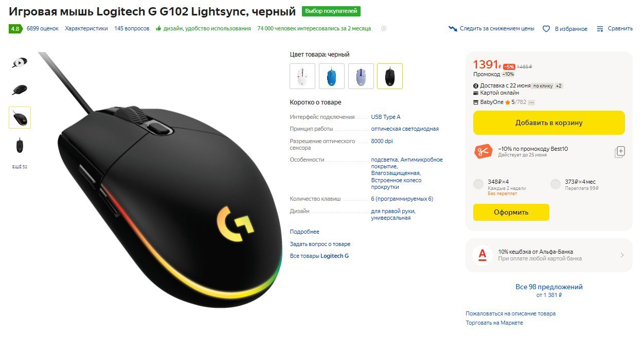The height and width of the screenshot is (351, 644).
Task: Copy the Best10 promo code
Action: point(620,152)
